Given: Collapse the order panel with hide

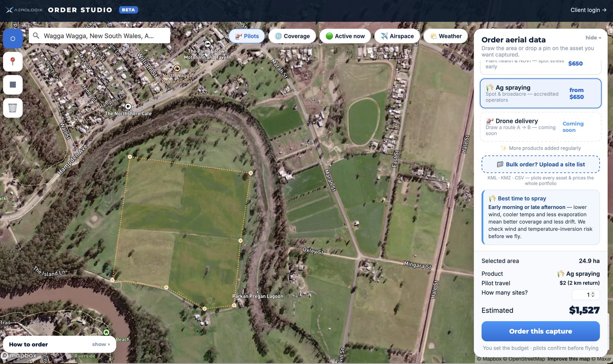Looking at the screenshot, I should click(x=593, y=38).
